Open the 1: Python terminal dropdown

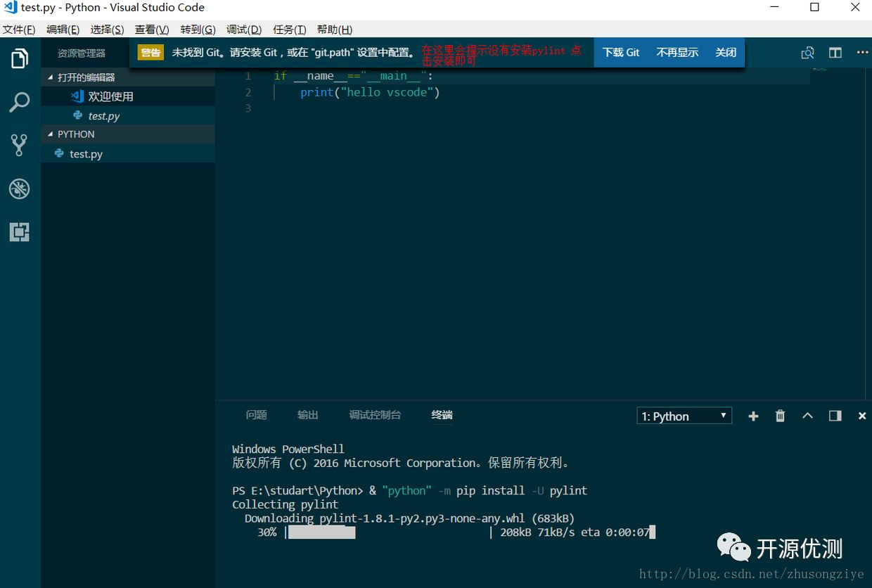coord(684,416)
